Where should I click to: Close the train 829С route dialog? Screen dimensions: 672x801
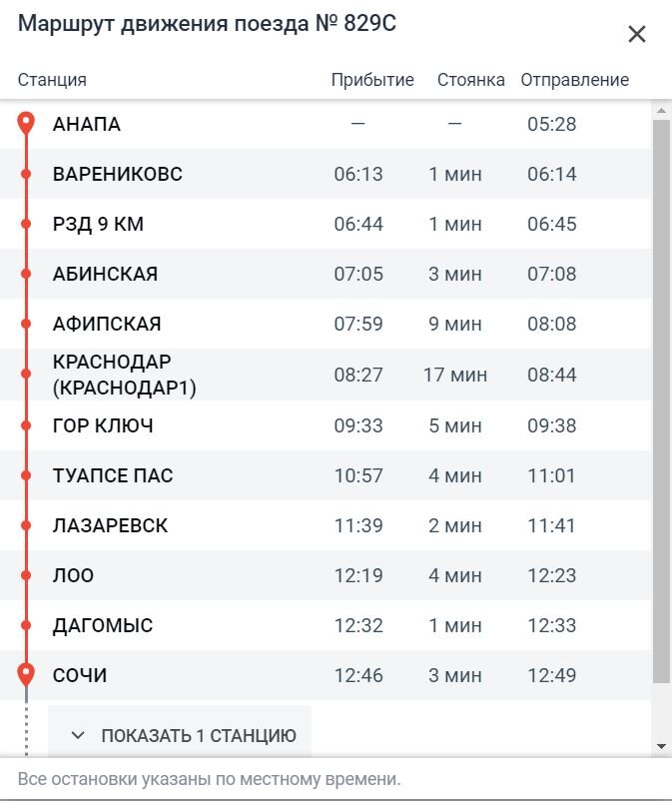tap(637, 34)
